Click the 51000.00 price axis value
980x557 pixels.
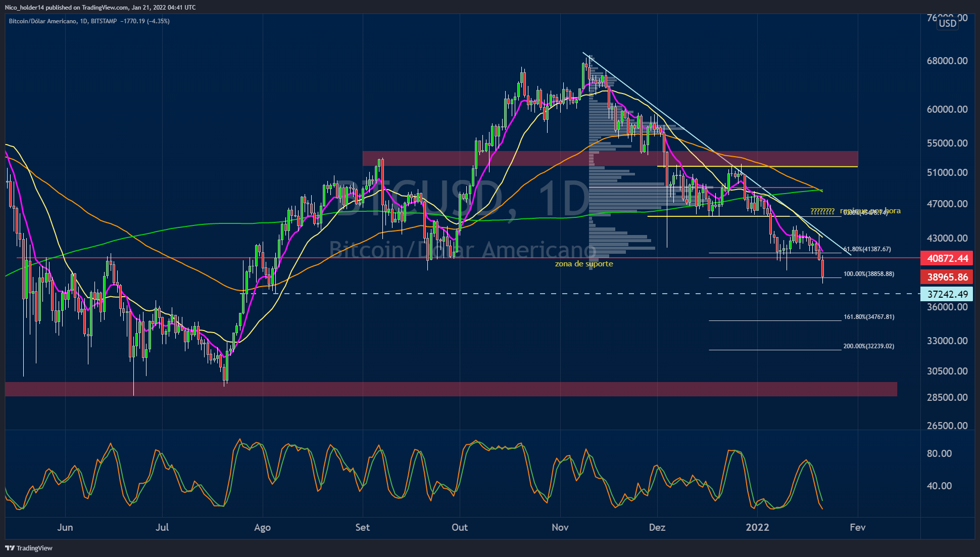(x=947, y=172)
